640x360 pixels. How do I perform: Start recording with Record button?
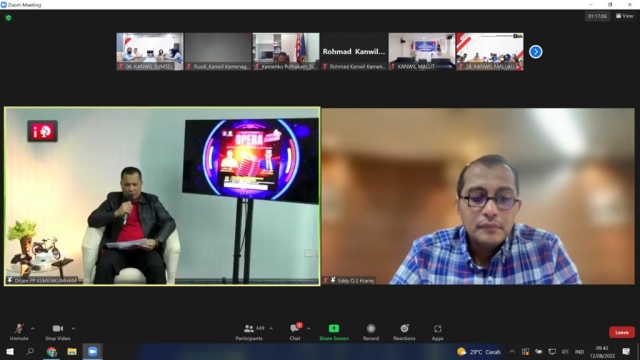tap(371, 332)
